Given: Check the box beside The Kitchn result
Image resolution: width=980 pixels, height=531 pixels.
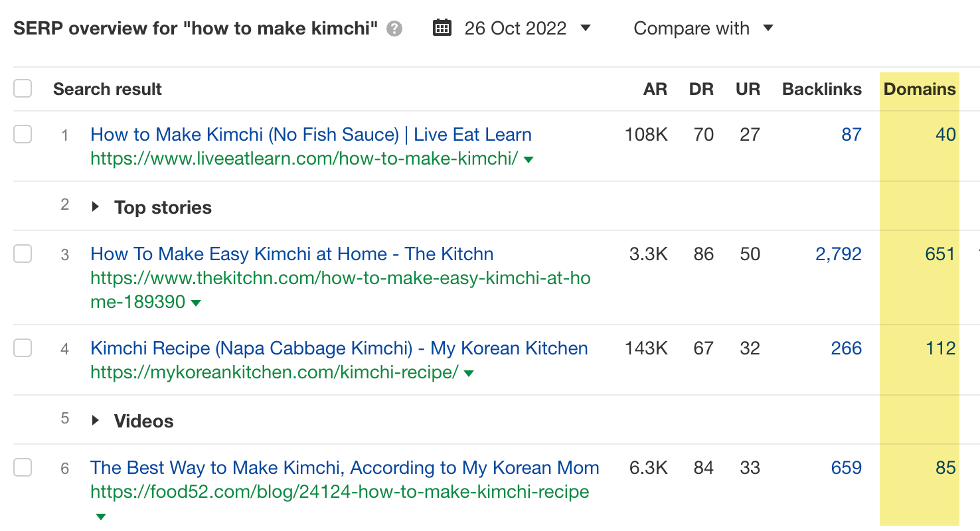Looking at the screenshot, I should pyautogui.click(x=23, y=254).
